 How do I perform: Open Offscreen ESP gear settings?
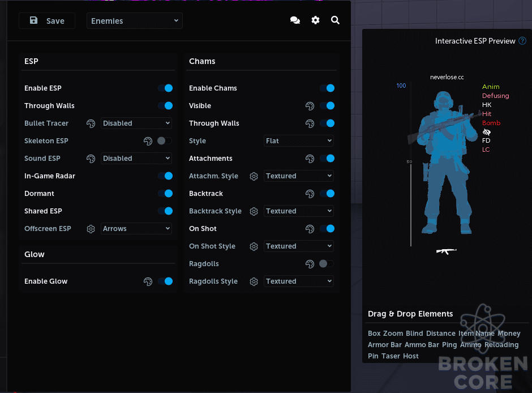coord(91,229)
